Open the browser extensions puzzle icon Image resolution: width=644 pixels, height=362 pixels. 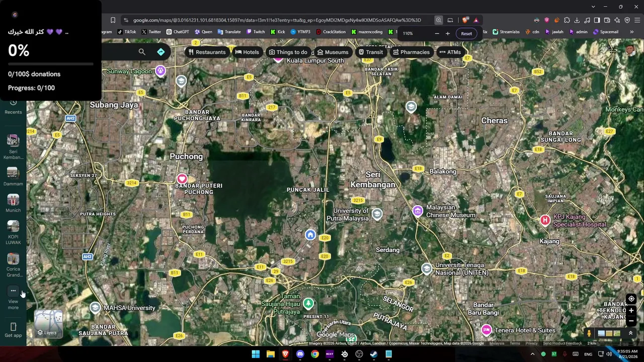(x=567, y=20)
